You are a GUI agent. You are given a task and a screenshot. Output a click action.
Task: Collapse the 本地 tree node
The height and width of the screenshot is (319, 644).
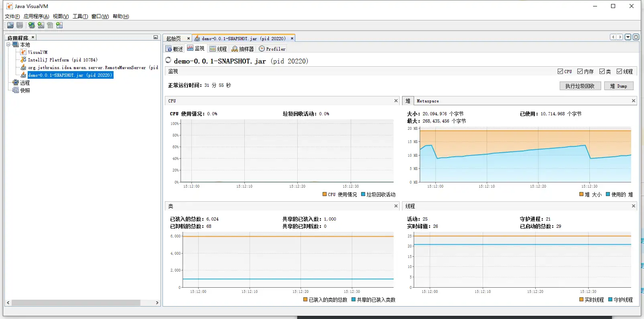click(x=8, y=45)
